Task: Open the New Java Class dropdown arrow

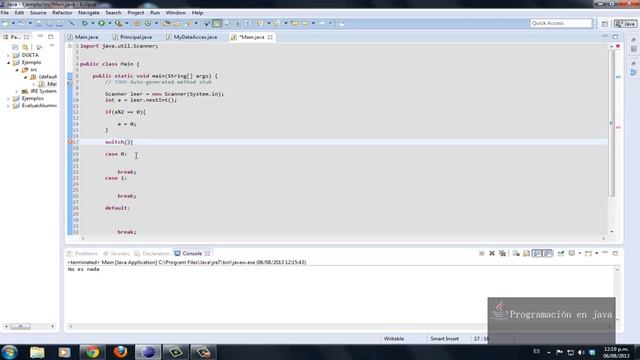Action: click(x=156, y=24)
